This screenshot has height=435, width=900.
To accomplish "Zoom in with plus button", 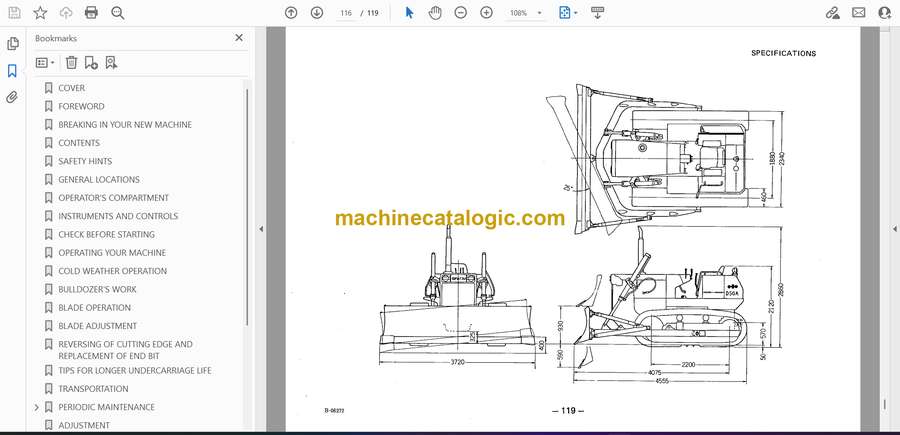I will (486, 13).
